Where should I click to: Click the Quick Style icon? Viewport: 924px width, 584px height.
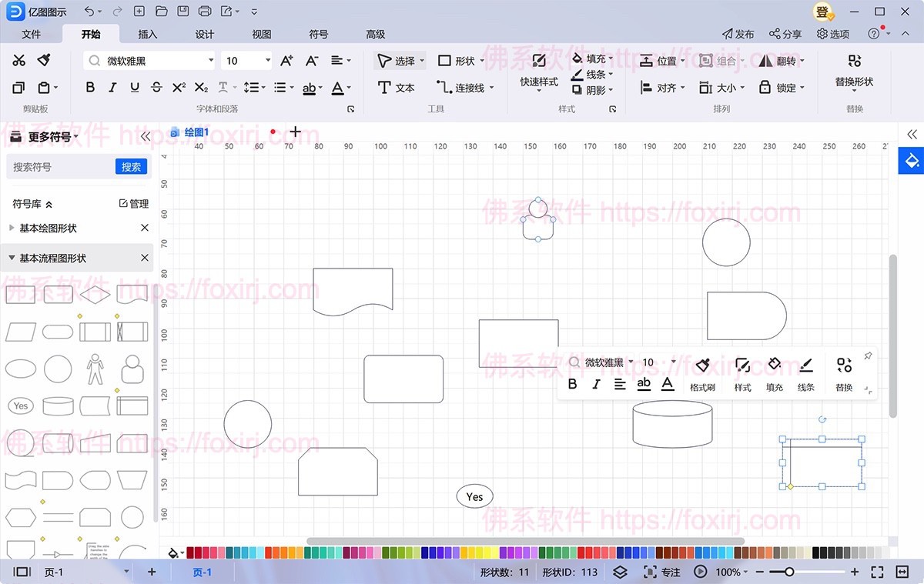[x=539, y=62]
